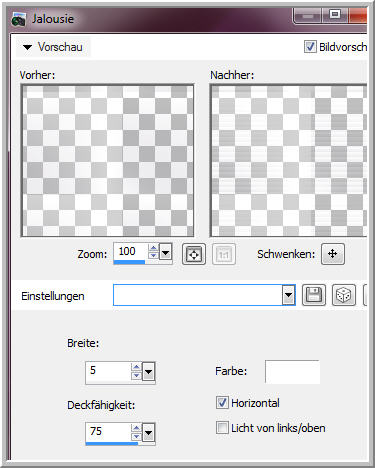This screenshot has height=468, width=375.
Task: Click the blue Deckfähigkeit slider bar
Action: (x=112, y=443)
